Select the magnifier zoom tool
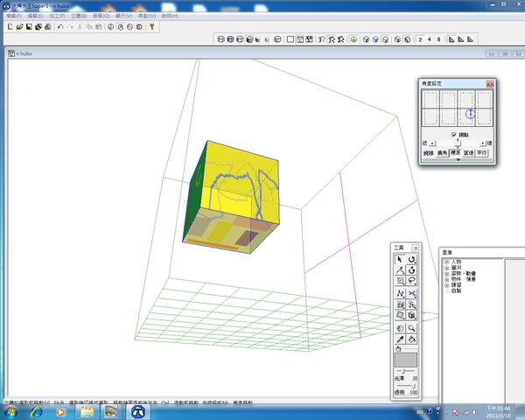 [x=412, y=328]
